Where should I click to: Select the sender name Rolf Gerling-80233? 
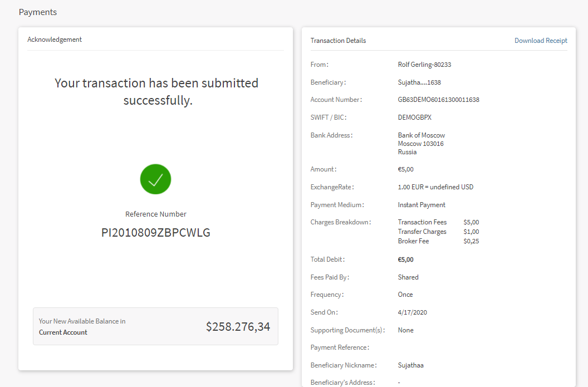424,65
